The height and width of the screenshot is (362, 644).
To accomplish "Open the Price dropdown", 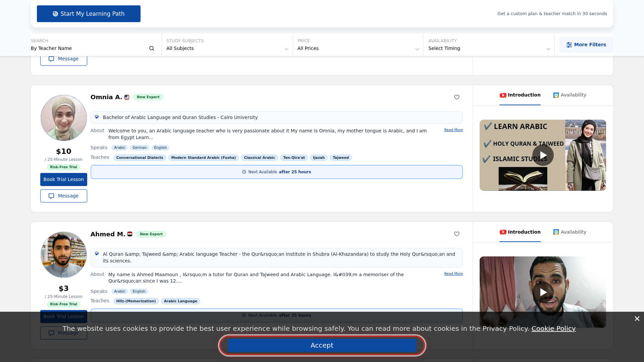I will [358, 45].
